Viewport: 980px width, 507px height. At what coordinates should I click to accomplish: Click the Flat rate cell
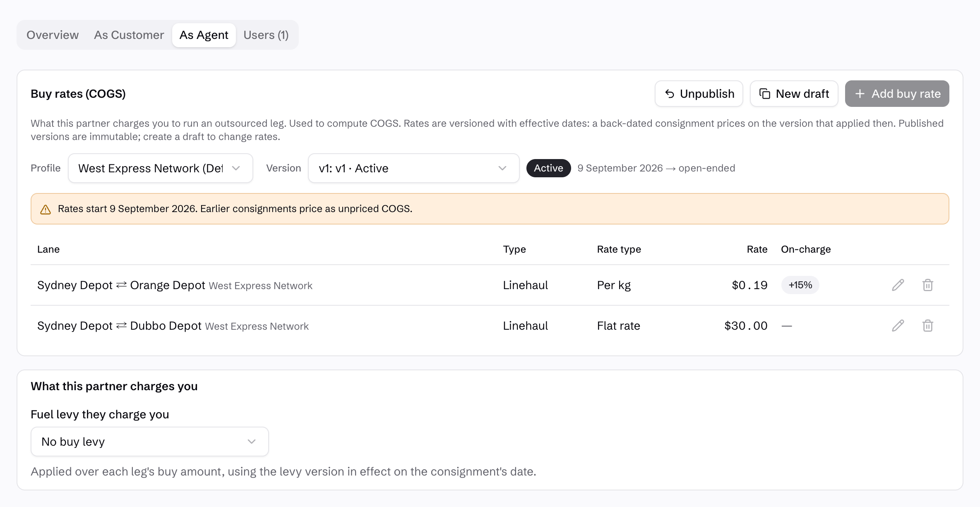pyautogui.click(x=618, y=326)
